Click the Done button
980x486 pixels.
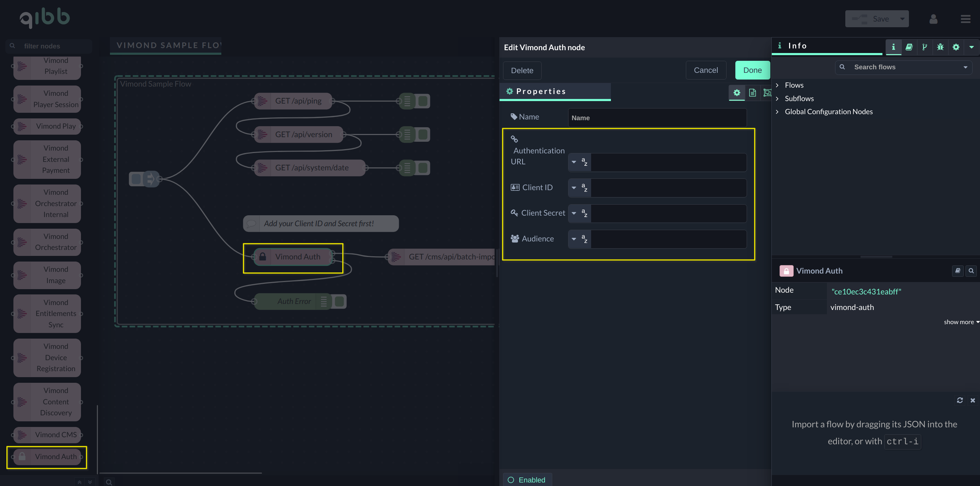(752, 70)
